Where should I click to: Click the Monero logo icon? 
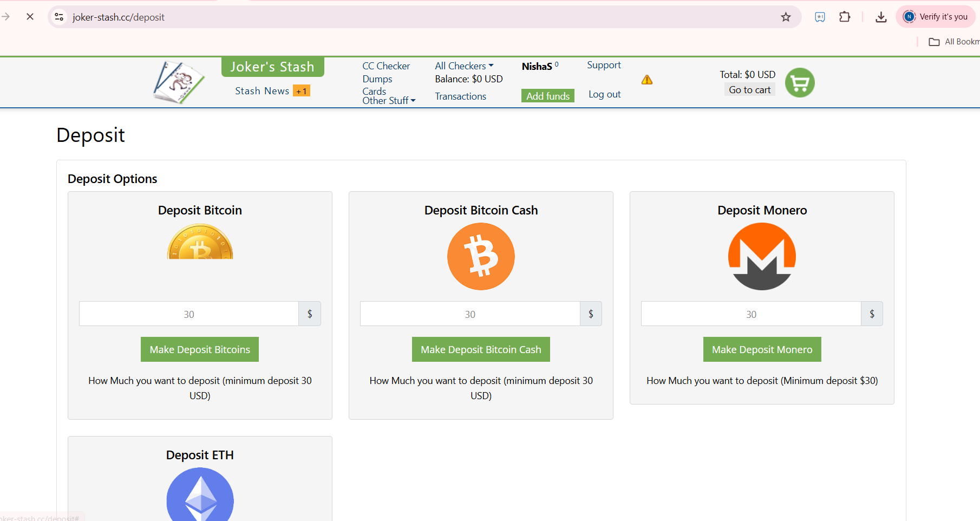pyautogui.click(x=762, y=257)
